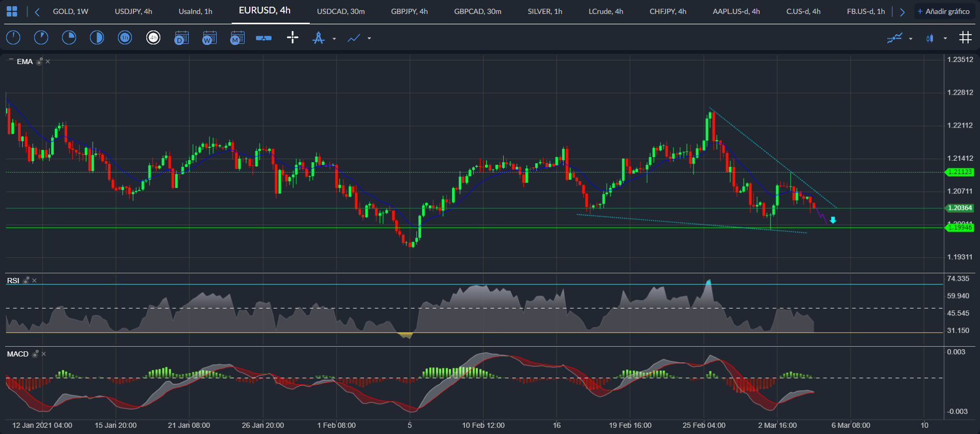Screen dimensions: 980x434
Task: Activate the crosshair cursor tool
Action: (x=293, y=37)
